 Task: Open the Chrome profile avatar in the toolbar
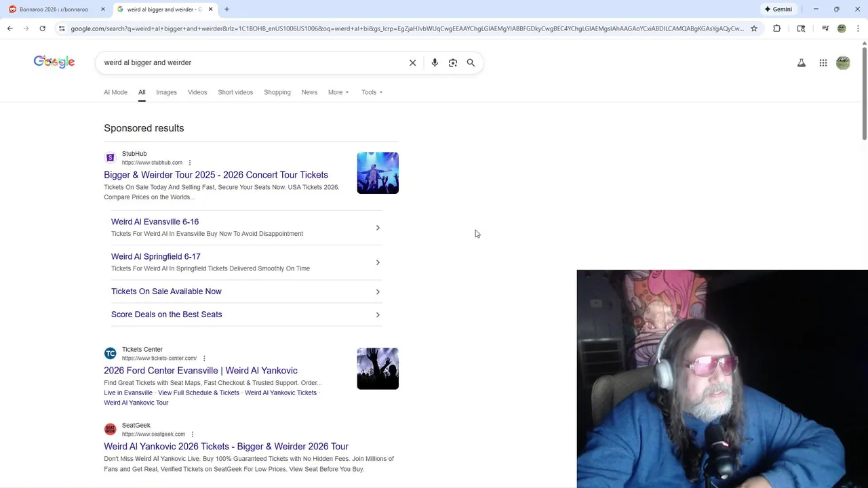842,28
